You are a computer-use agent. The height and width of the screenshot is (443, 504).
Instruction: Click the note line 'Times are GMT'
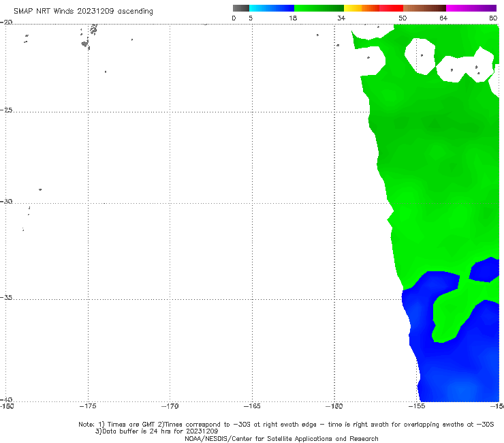(133, 425)
